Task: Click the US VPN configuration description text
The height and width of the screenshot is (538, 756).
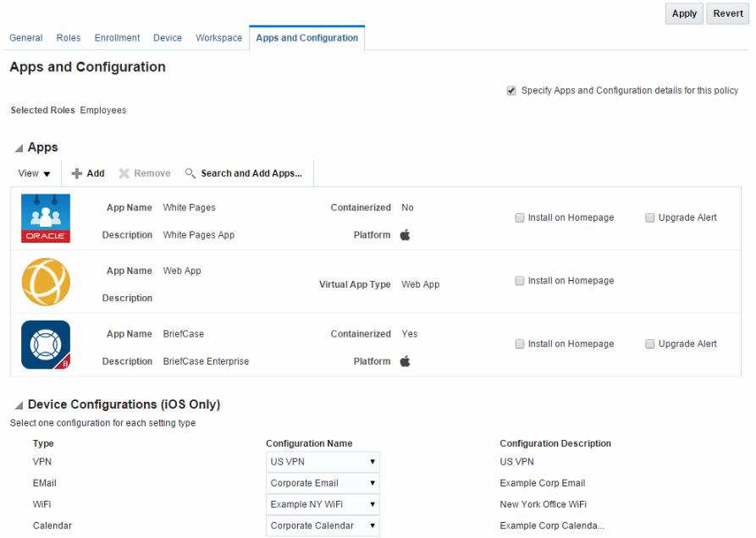Action: click(x=517, y=461)
